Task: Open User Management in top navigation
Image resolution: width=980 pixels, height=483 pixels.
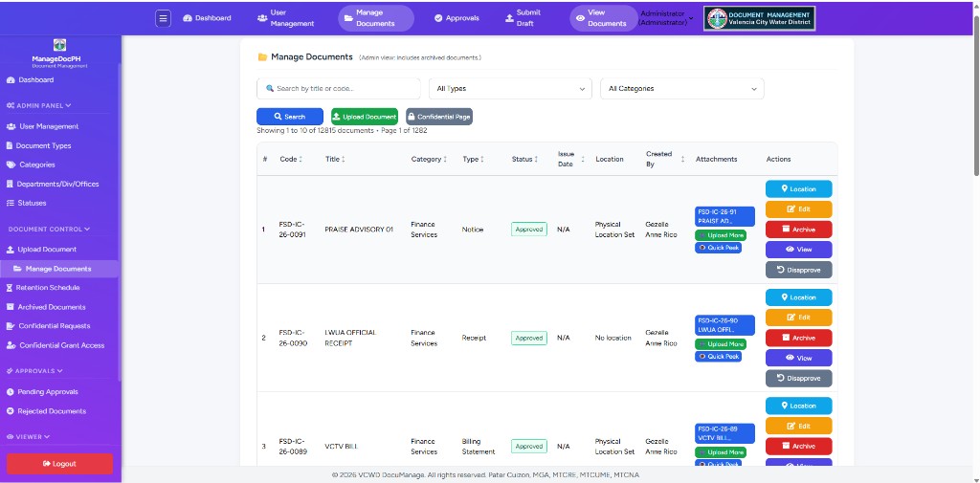Action: point(285,18)
